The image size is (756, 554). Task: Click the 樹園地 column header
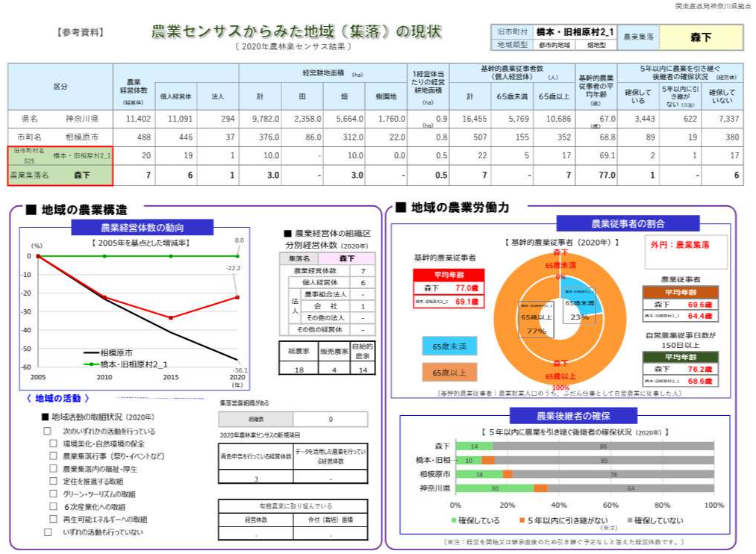(x=386, y=96)
